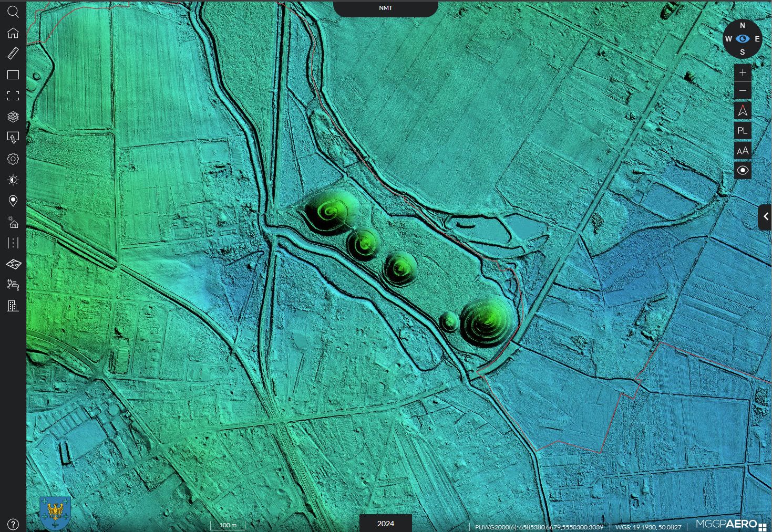
Task: Click the NMT tab at top
Action: click(x=385, y=8)
